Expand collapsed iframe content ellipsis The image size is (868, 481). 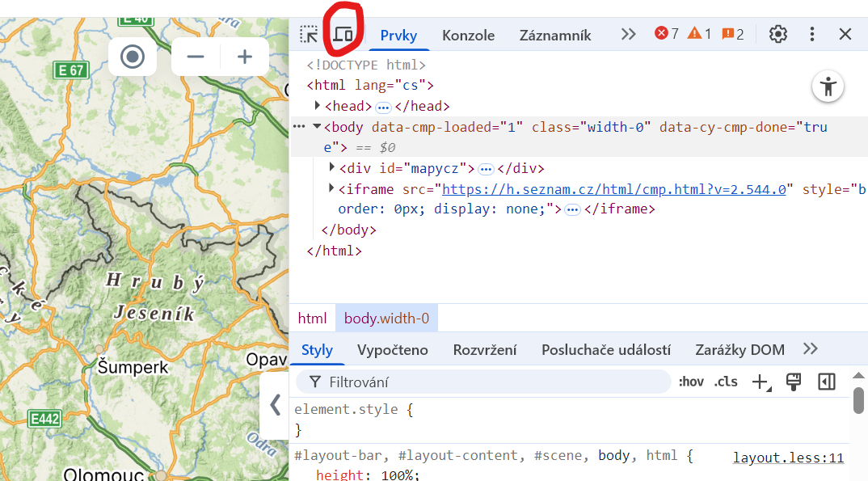point(572,210)
